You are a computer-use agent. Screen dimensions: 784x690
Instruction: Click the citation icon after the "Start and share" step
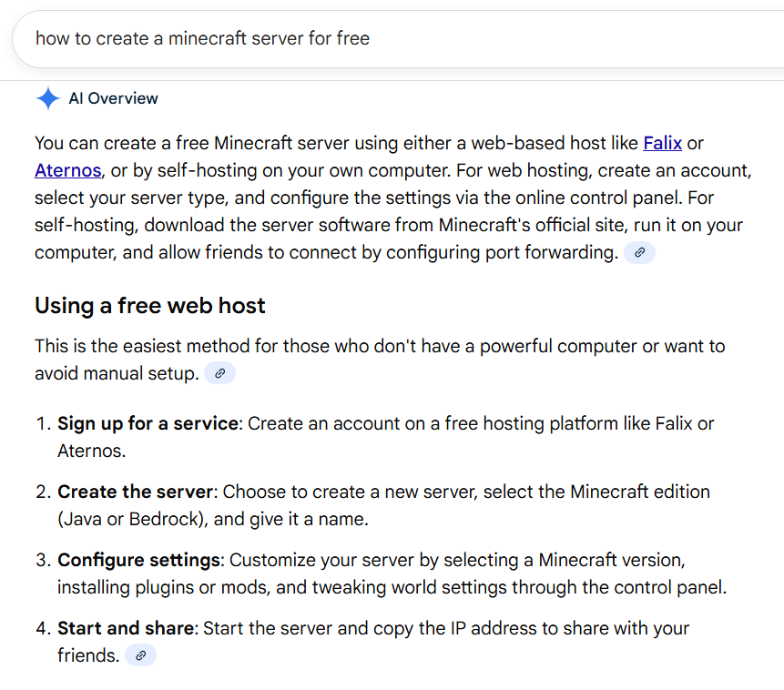(x=140, y=654)
